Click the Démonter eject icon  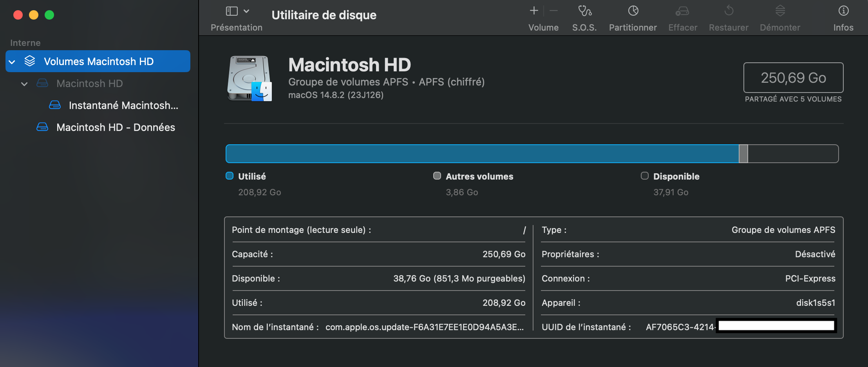(x=780, y=11)
